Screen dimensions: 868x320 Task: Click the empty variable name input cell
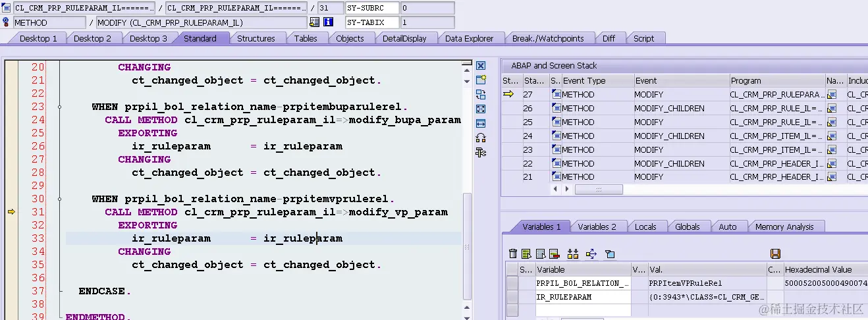click(583, 310)
